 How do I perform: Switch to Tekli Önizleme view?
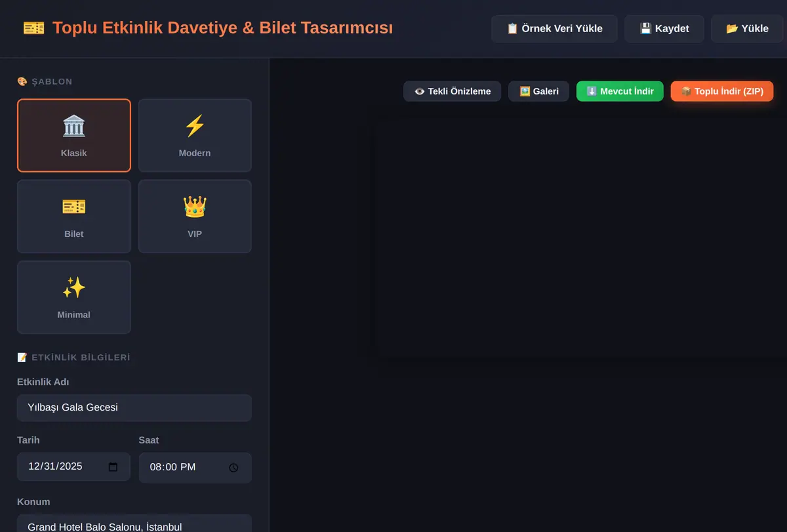(453, 91)
